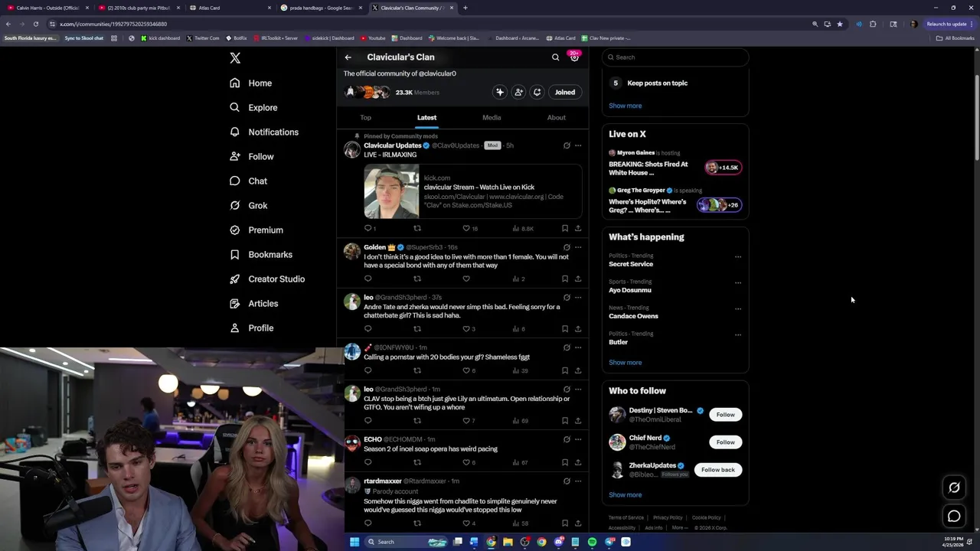Bookmark the IONFWYOU post
The width and height of the screenshot is (980, 551).
pos(565,370)
